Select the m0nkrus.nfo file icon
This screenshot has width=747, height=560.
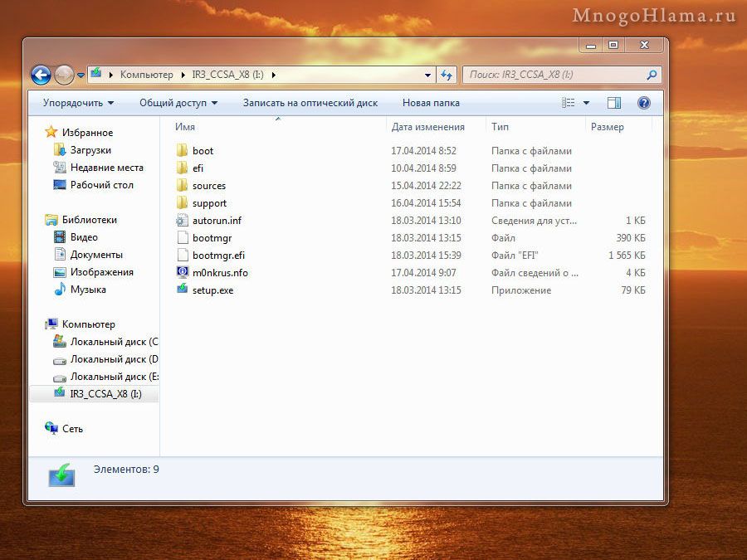click(183, 272)
